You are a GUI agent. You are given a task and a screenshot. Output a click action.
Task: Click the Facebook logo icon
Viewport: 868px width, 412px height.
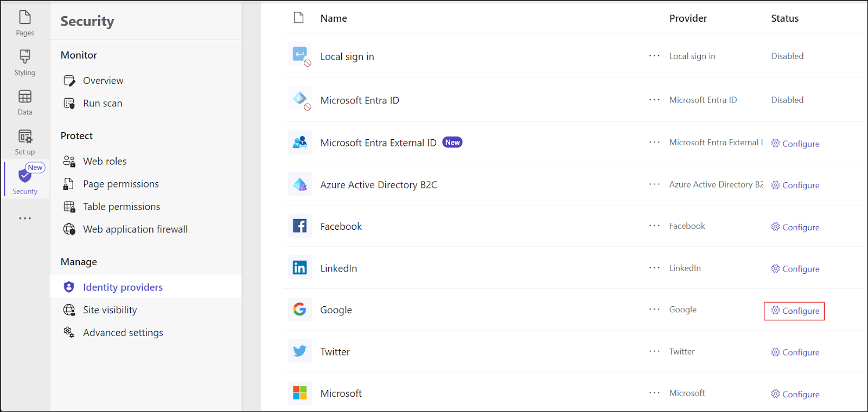300,226
